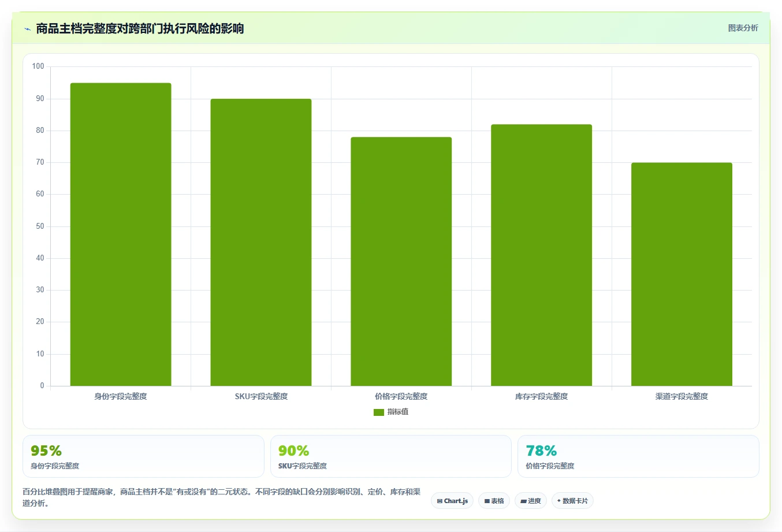Viewport: 782px width, 532px height.
Task: Click the 50 y-axis tick label
Action: (x=40, y=226)
